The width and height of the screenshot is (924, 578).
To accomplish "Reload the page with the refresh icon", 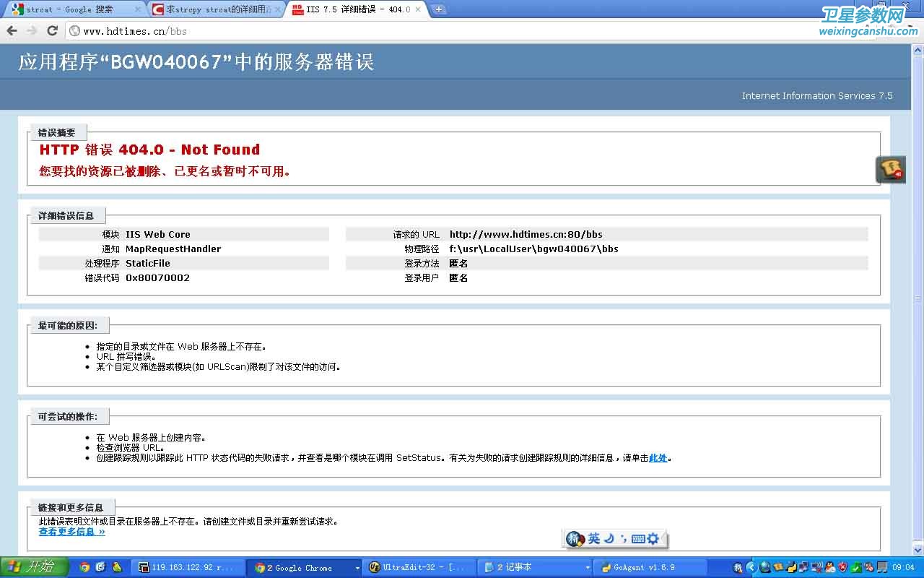I will click(x=52, y=30).
